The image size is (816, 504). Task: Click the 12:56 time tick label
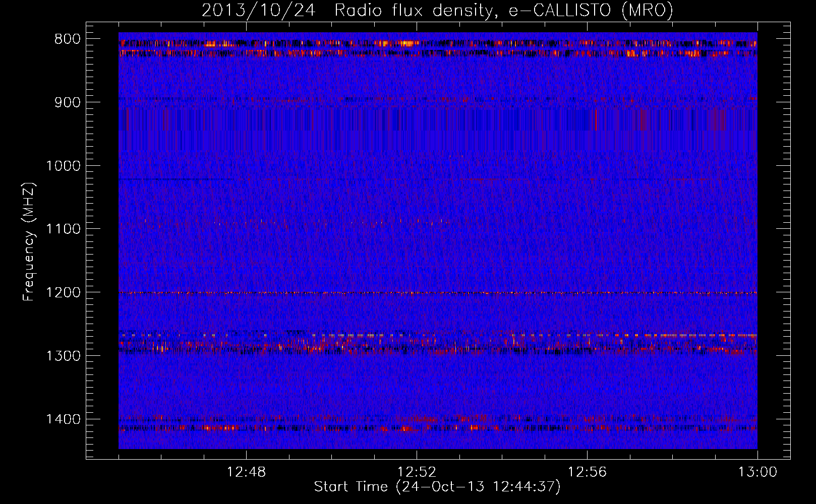[x=587, y=472]
